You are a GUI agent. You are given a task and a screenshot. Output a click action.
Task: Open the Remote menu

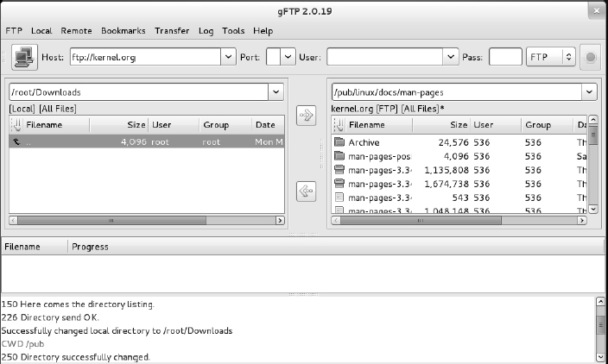pyautogui.click(x=76, y=30)
